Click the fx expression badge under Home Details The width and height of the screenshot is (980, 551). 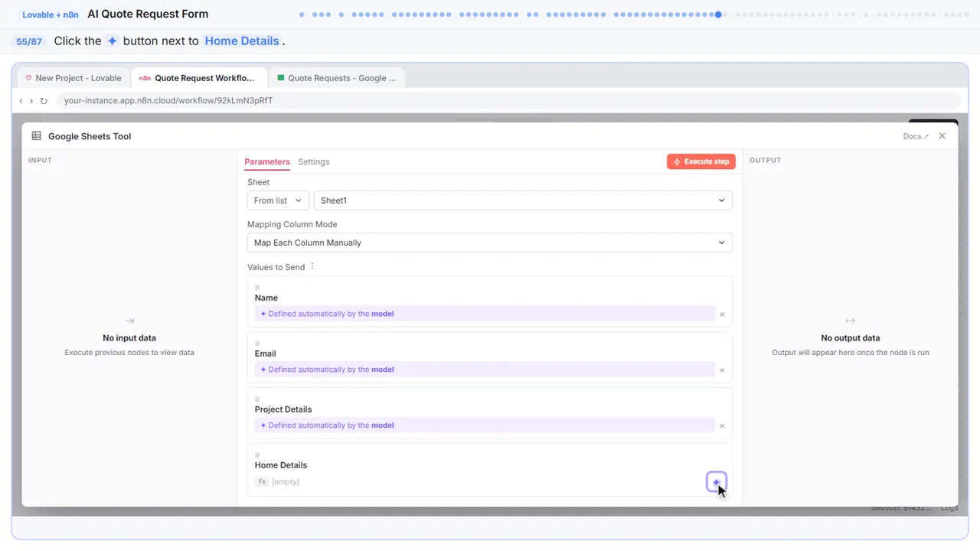coord(262,481)
